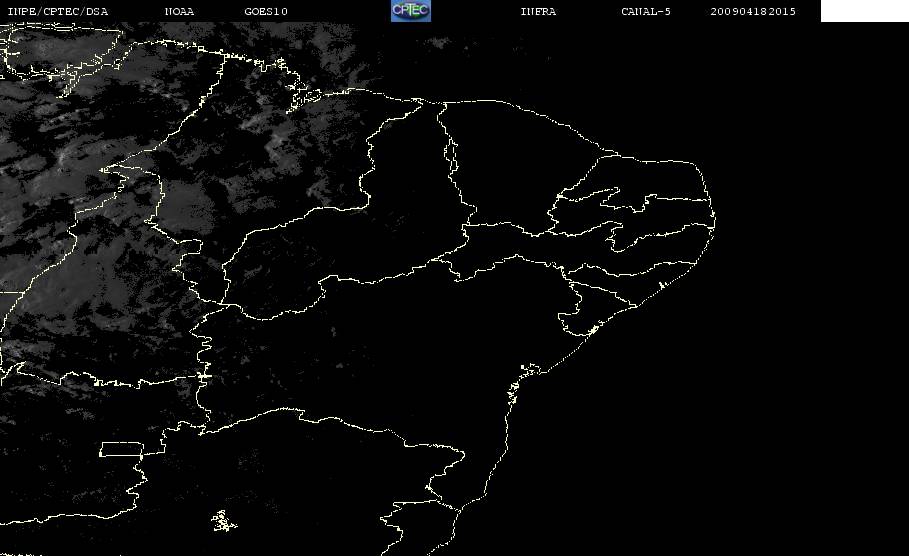This screenshot has width=909, height=556.
Task: Select the Pernambuco state strip
Action: 580,252
